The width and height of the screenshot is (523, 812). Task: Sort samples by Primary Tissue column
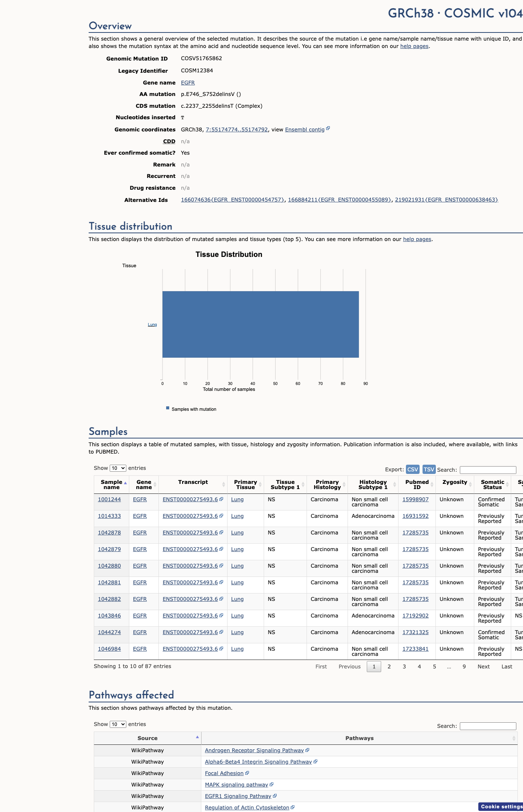pos(246,485)
